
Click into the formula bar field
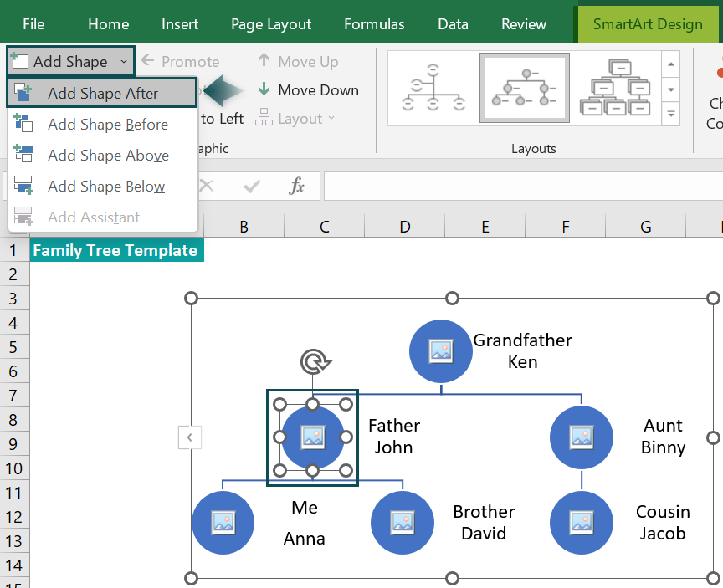click(523, 187)
